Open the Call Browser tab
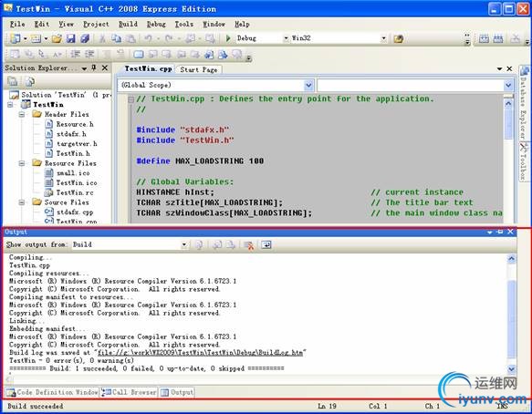This screenshot has width=532, height=414. coord(129,392)
